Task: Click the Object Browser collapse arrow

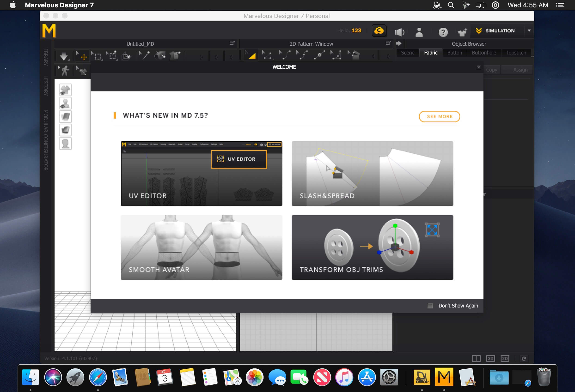Action: pos(399,43)
